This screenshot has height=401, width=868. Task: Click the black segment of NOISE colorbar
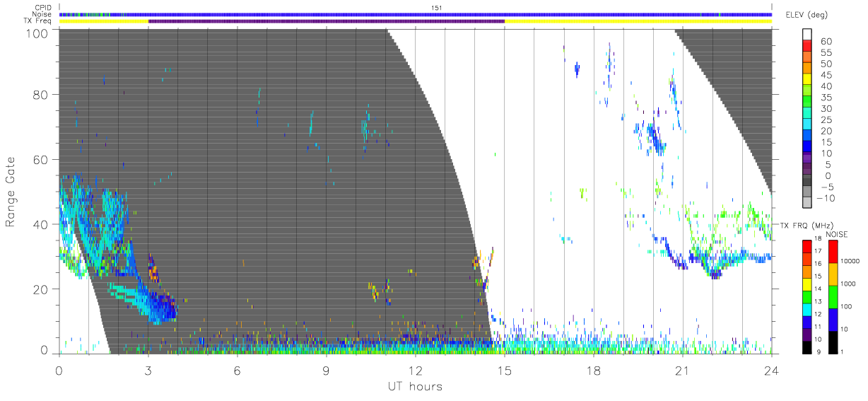[833, 342]
